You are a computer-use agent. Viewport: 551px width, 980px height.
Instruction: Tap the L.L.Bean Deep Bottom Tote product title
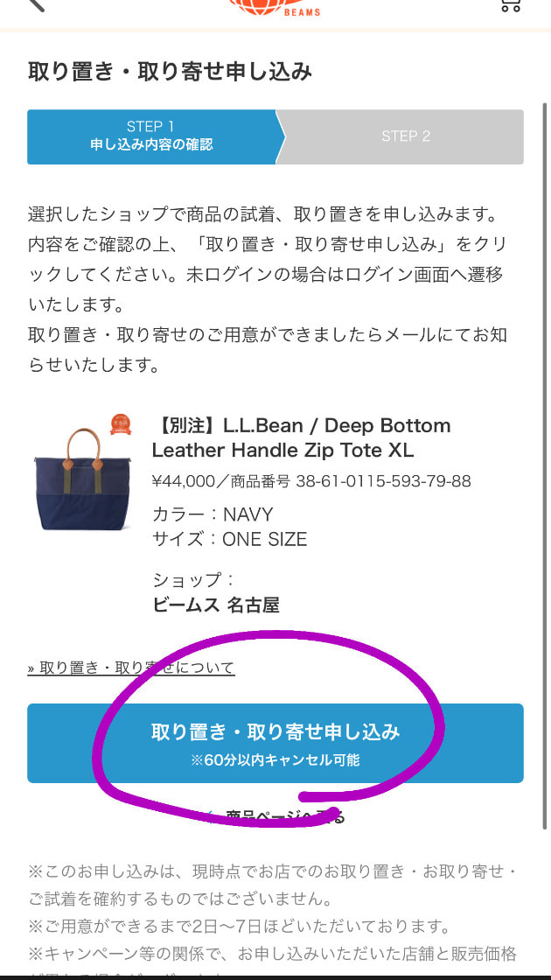301,437
